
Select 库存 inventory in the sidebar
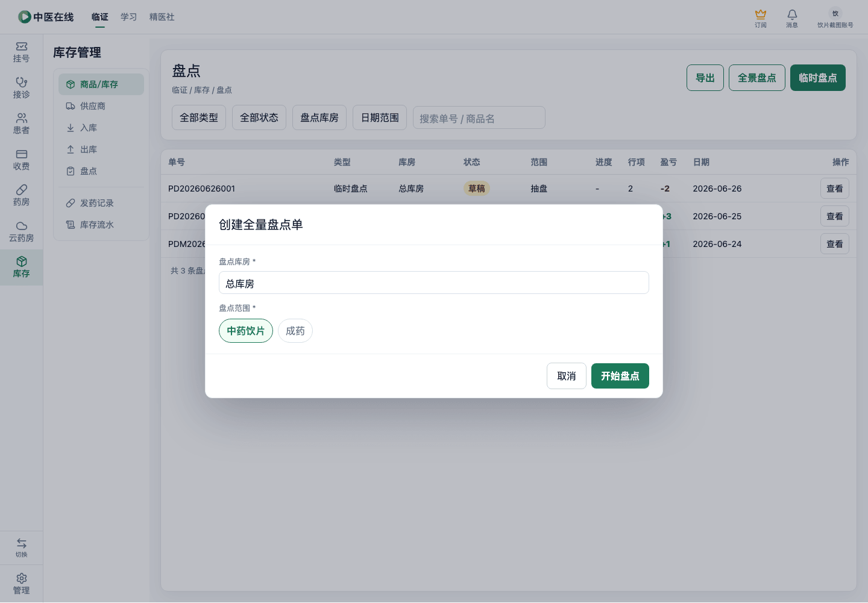[22, 267]
